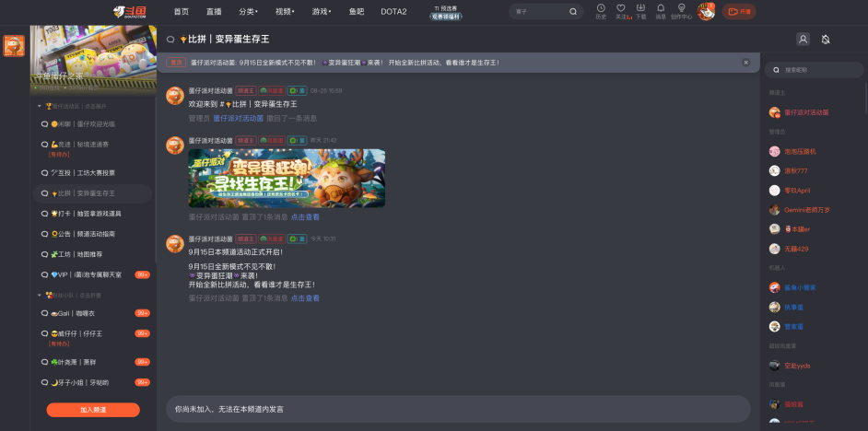This screenshot has height=431, width=868.
Task: Click 管家蛋 bot avatar
Action: [774, 326]
